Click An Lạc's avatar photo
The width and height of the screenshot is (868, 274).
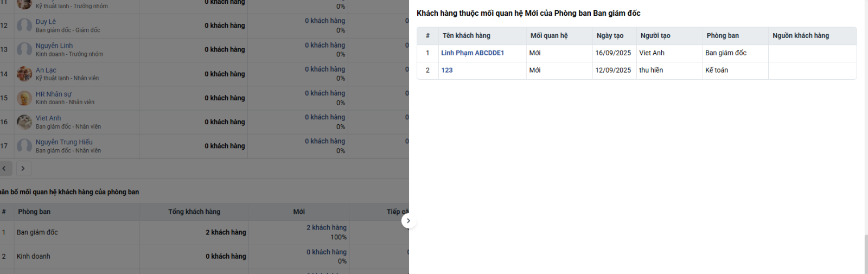24,74
